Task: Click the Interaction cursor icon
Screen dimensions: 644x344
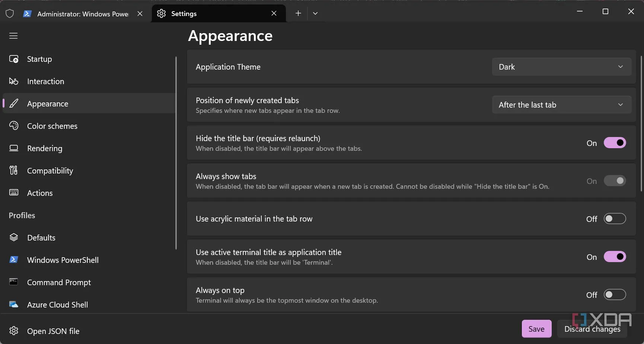Action: click(x=14, y=81)
